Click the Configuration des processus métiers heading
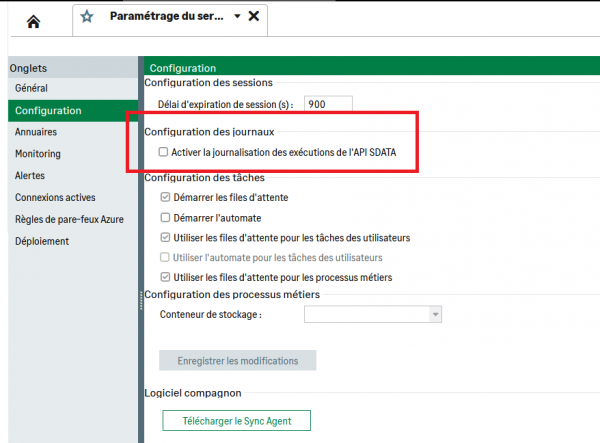The width and height of the screenshot is (600, 443). [232, 295]
